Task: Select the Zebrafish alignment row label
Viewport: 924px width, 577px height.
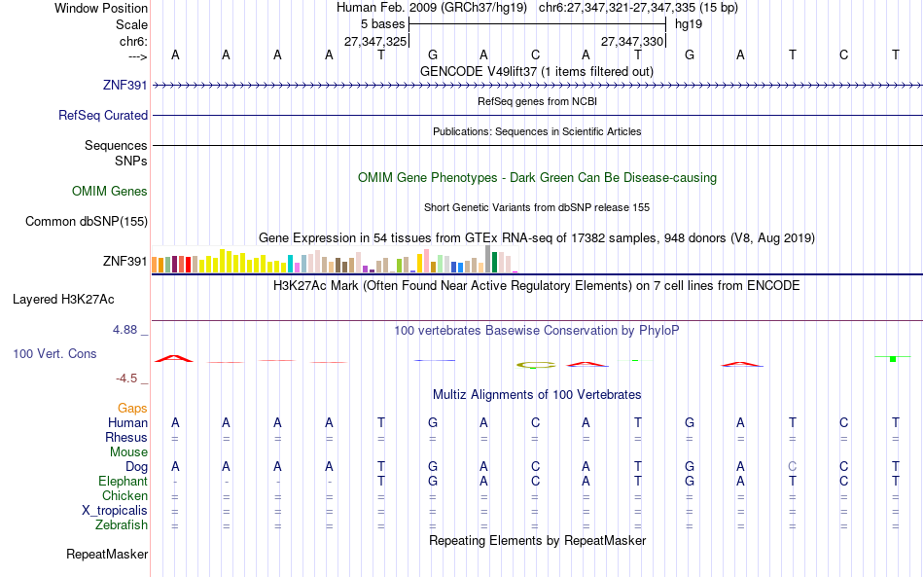Action: point(122,524)
